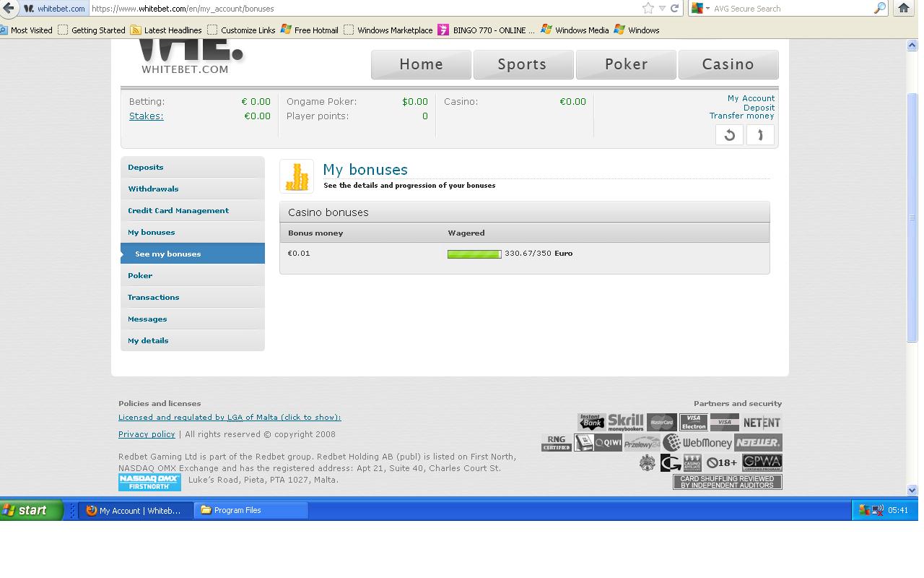Open the Windows Marketplace bookmark

[x=388, y=30]
